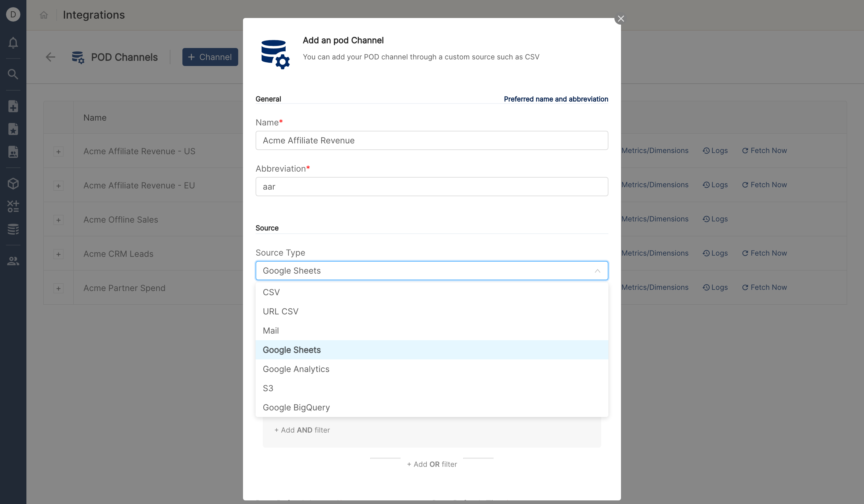864x504 pixels.
Task: Click the + Channel button
Action: coord(210,57)
